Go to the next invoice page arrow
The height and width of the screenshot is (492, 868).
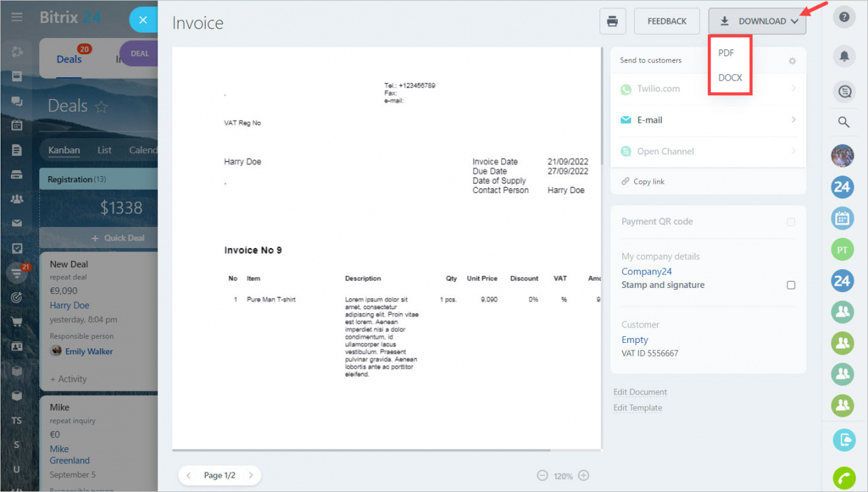coord(250,476)
